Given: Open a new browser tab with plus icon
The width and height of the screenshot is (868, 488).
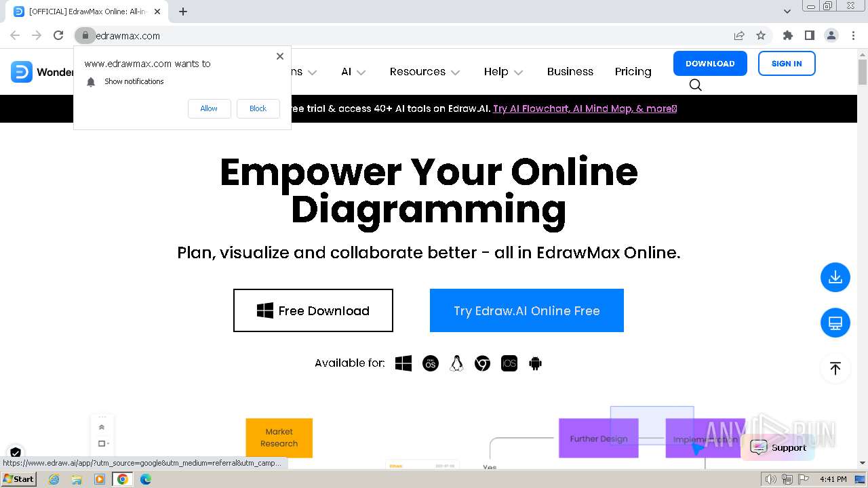Looking at the screenshot, I should [x=183, y=11].
